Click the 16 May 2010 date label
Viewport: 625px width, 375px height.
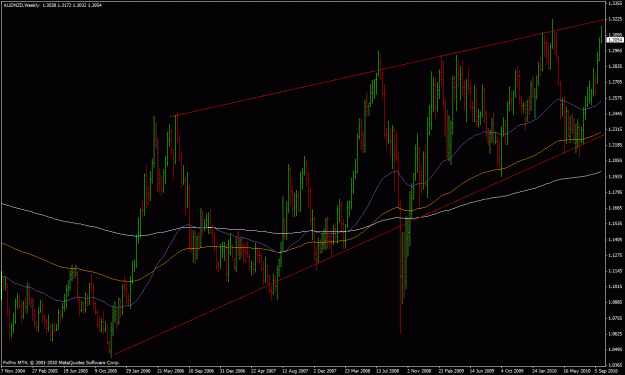pyautogui.click(x=578, y=371)
